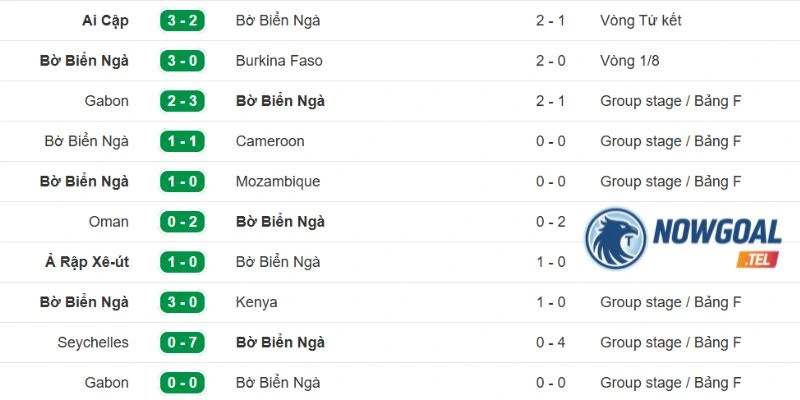Select the Mozambique team link

click(278, 182)
